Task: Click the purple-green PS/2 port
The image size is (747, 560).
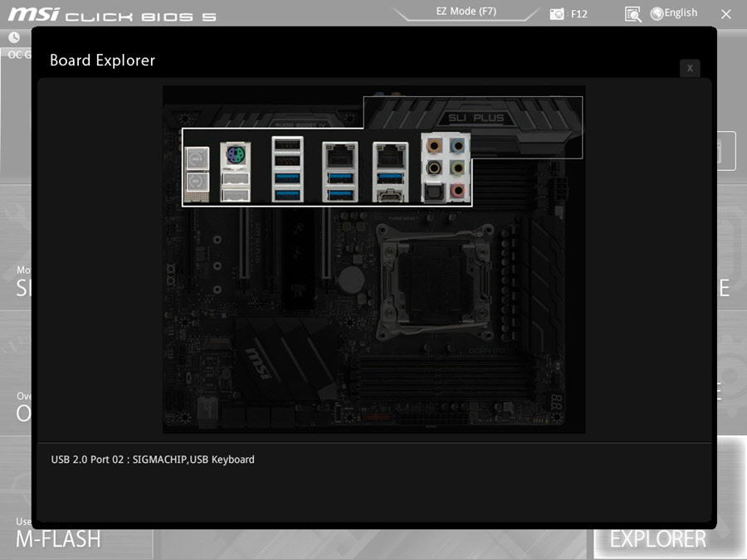Action: [235, 156]
